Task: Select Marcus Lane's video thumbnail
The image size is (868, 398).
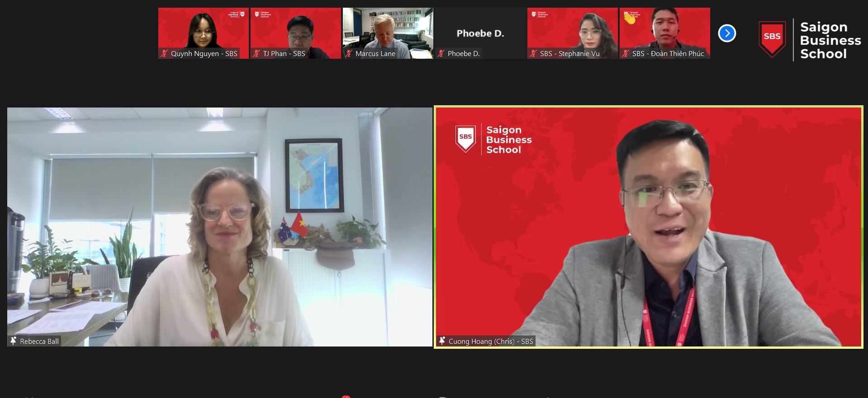Action: [388, 29]
